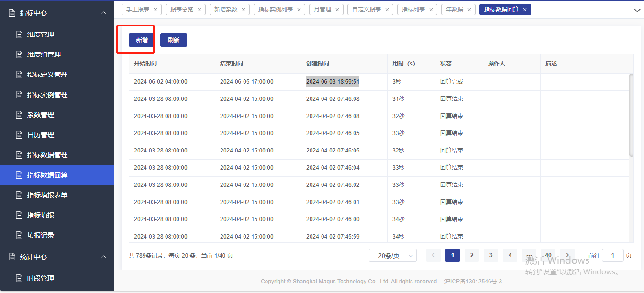
Task: Click the 新增 button
Action: (x=142, y=40)
